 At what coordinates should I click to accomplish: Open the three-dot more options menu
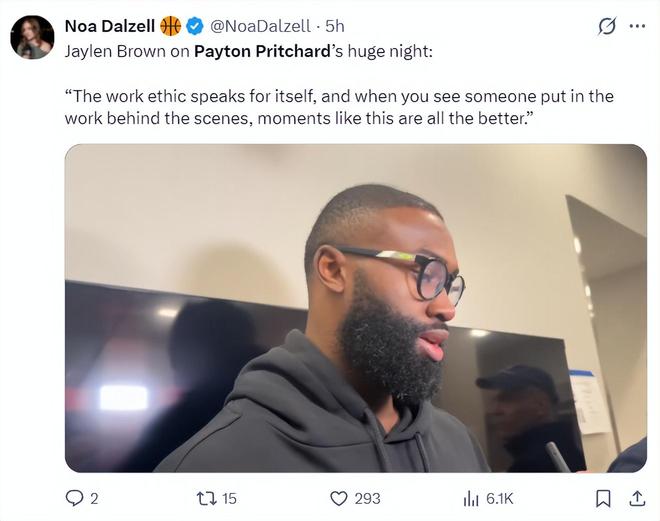637,27
